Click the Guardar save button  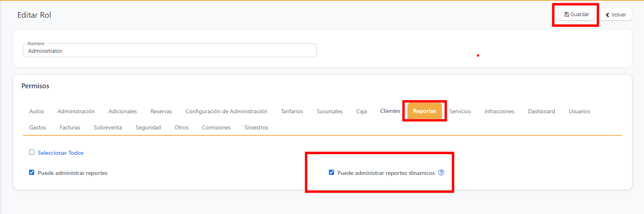(576, 15)
